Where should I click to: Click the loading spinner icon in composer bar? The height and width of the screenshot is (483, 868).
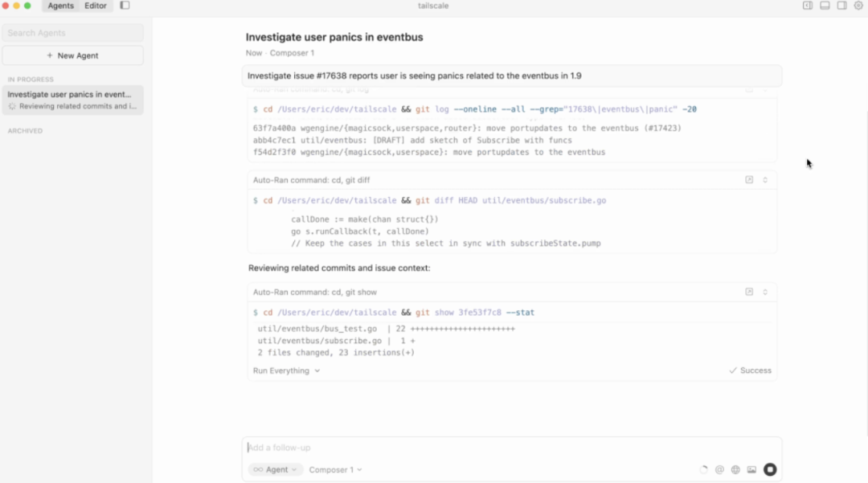point(703,469)
